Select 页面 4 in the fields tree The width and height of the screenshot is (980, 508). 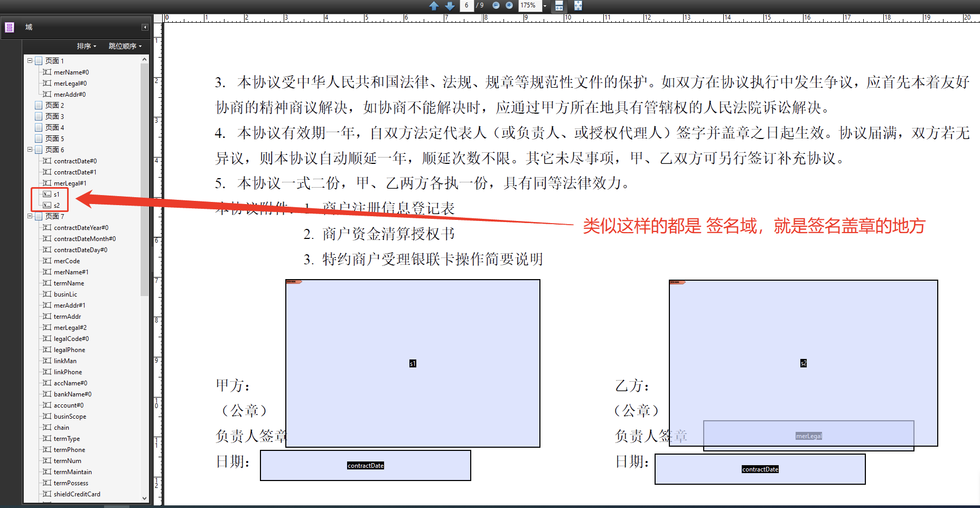click(x=54, y=127)
